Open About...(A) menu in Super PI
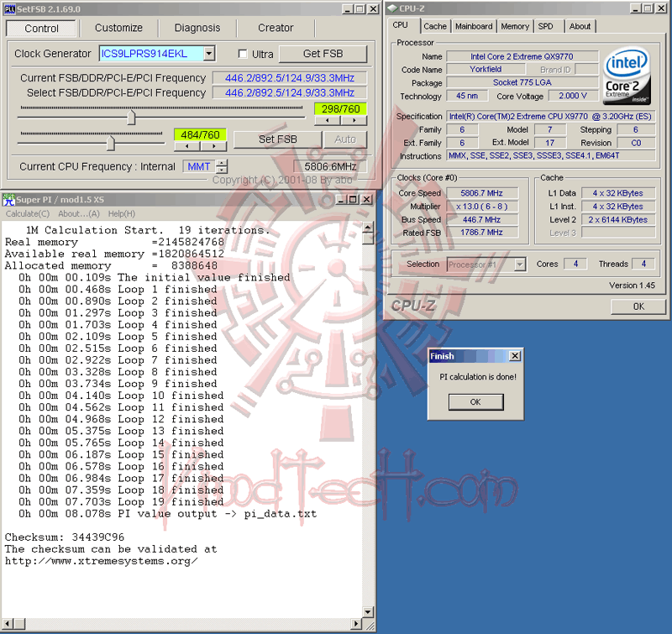Image resolution: width=672 pixels, height=634 pixels. [x=79, y=214]
